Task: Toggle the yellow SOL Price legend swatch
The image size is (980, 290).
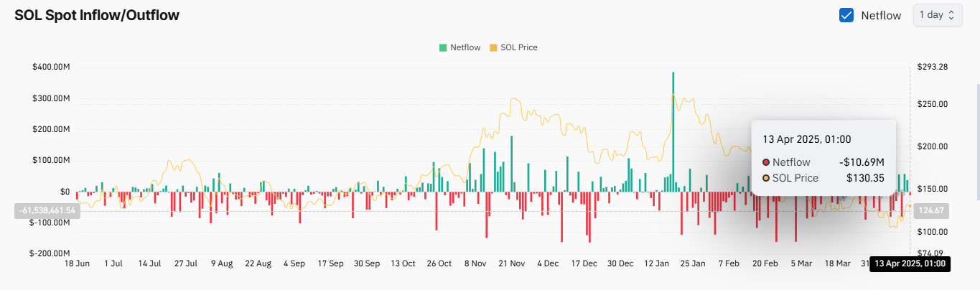Action: 493,47
